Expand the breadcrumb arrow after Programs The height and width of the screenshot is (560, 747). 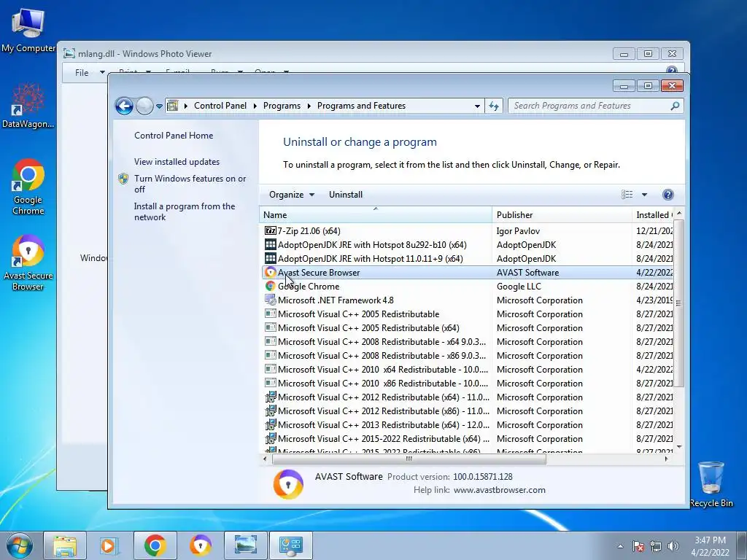click(309, 106)
